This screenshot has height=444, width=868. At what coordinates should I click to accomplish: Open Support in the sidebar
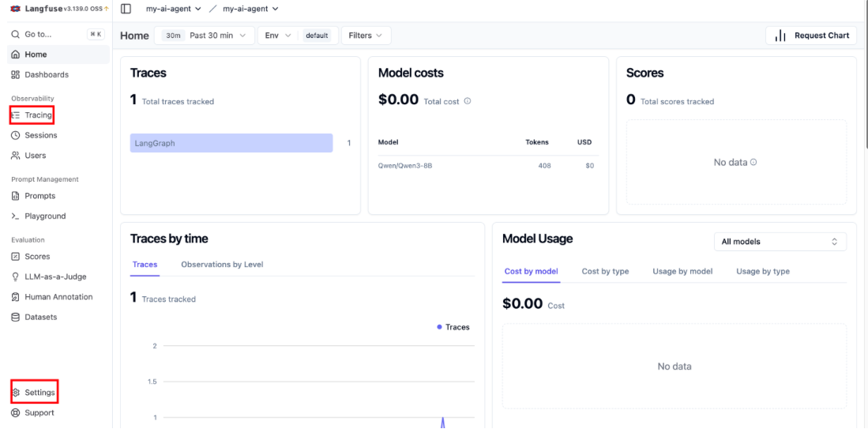click(x=58, y=412)
